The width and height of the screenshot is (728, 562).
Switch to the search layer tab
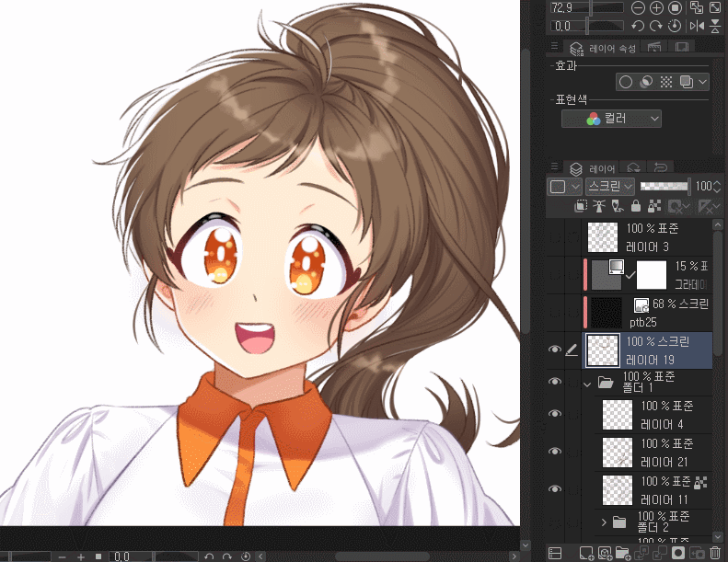pos(633,167)
